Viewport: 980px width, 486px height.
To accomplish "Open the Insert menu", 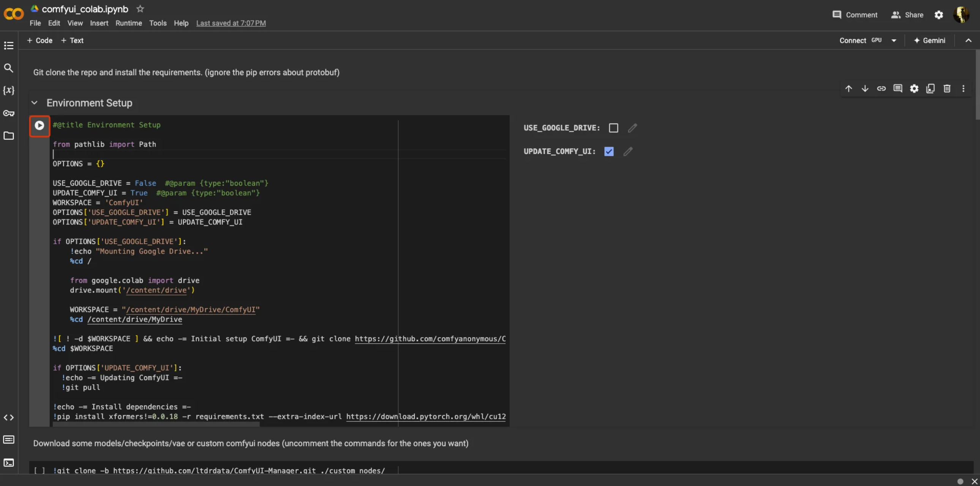I will 99,23.
